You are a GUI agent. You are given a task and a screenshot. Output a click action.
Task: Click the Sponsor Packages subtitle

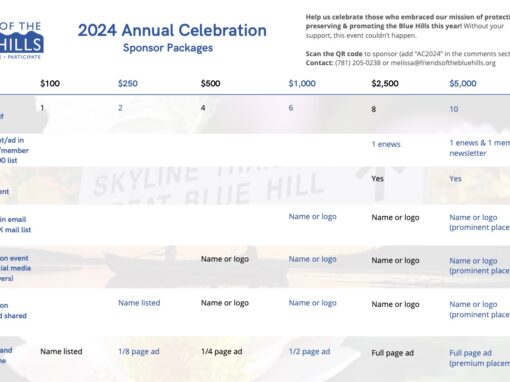168,48
